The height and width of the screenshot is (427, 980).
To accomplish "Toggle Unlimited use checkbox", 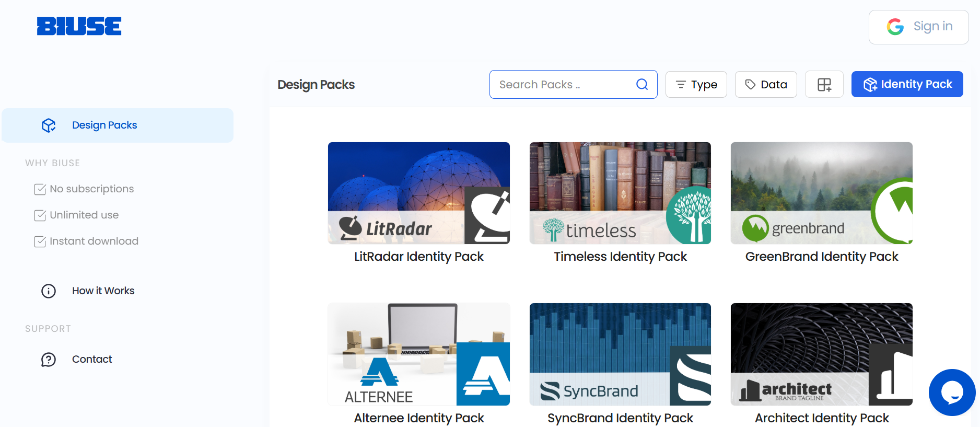I will coord(40,215).
